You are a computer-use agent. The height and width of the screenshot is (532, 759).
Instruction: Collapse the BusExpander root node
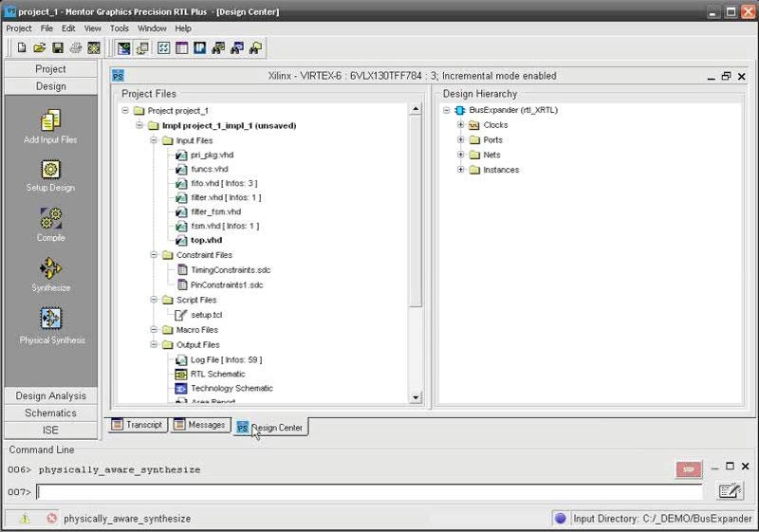pos(447,110)
